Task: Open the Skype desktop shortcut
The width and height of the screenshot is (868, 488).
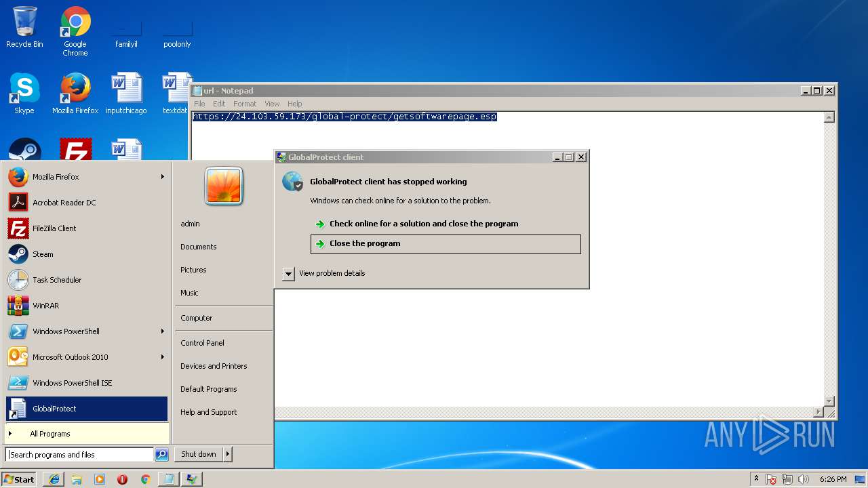Action: (x=24, y=94)
